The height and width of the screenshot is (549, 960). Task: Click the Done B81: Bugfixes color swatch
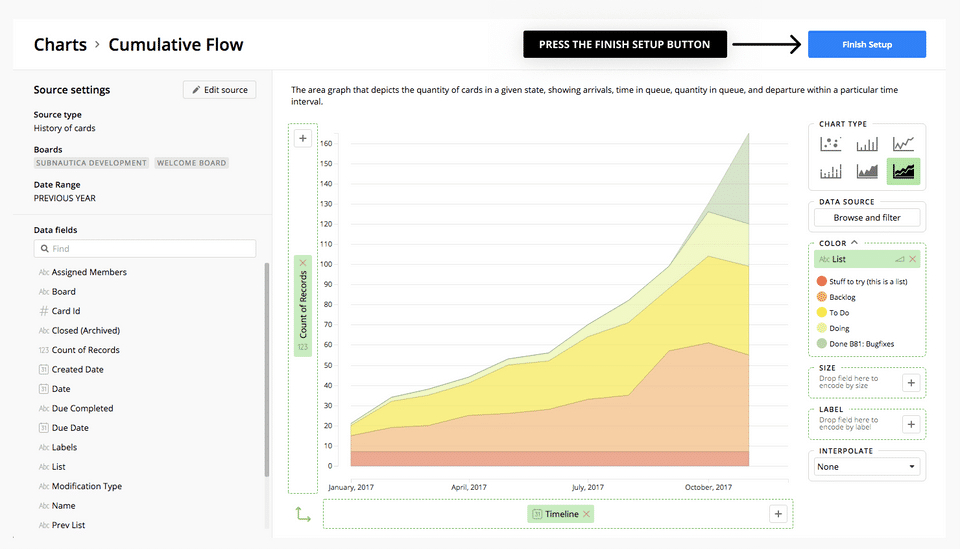point(822,344)
